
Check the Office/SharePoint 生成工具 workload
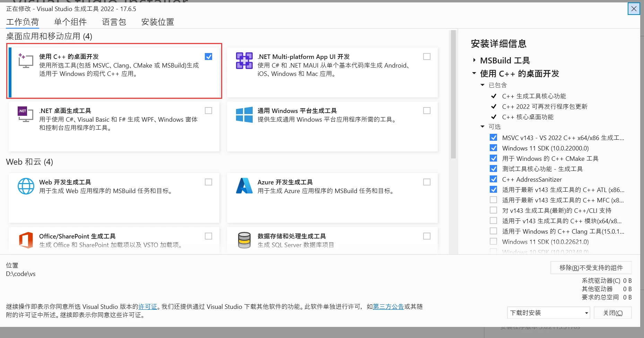[x=208, y=236]
